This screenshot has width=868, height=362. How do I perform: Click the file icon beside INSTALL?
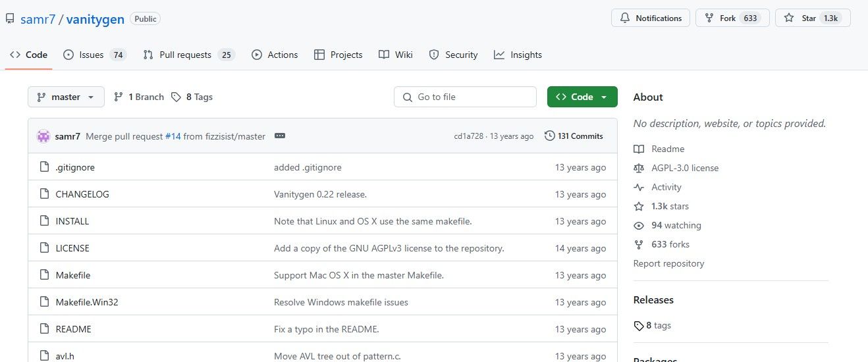[x=44, y=221]
